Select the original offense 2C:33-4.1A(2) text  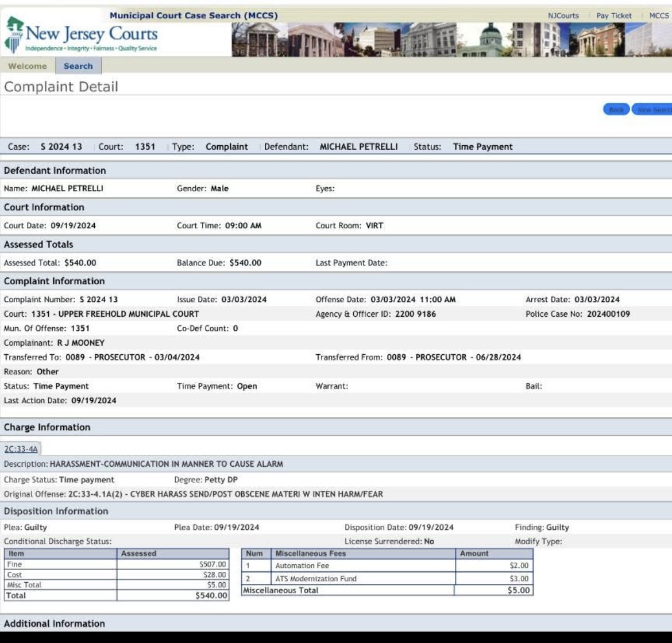225,494
